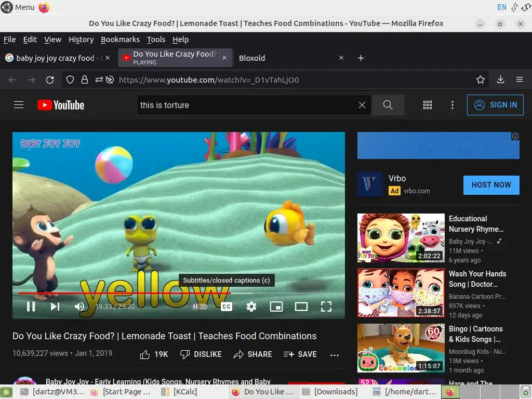Open tracking protection shield icon
Image resolution: width=532 pixels, height=399 pixels.
coord(70,79)
